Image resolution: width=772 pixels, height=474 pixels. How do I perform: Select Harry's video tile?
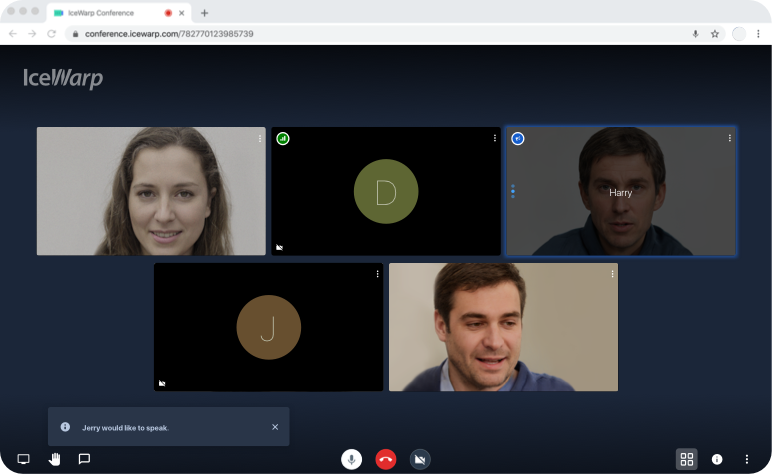click(621, 191)
